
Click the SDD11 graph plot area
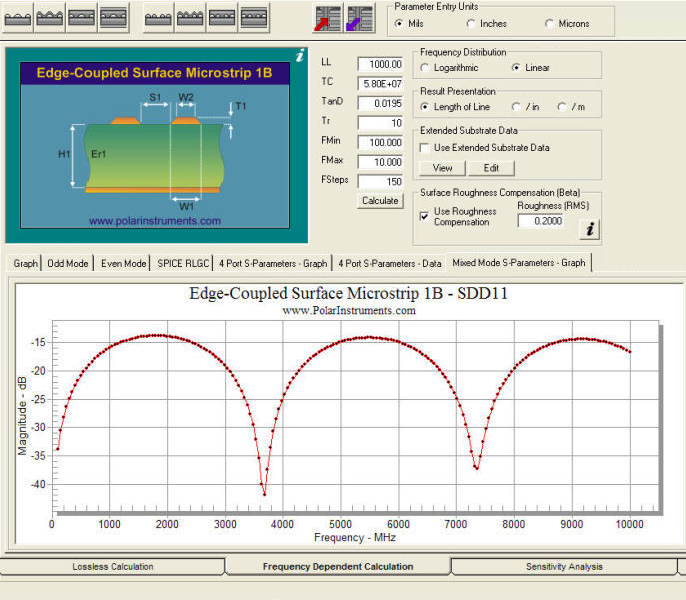click(x=355, y=416)
